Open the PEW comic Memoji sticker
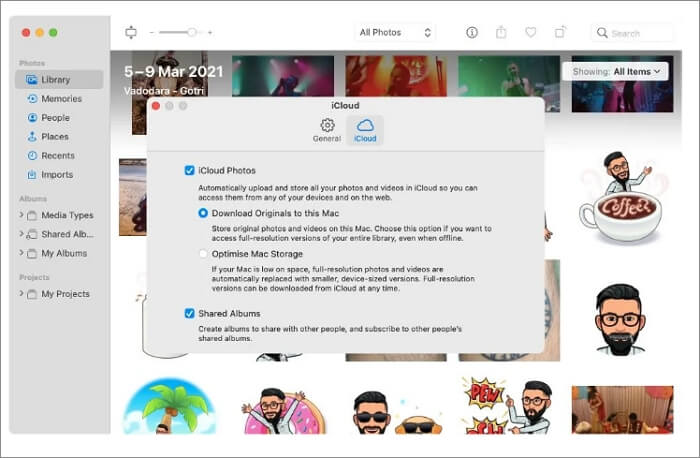 506,406
